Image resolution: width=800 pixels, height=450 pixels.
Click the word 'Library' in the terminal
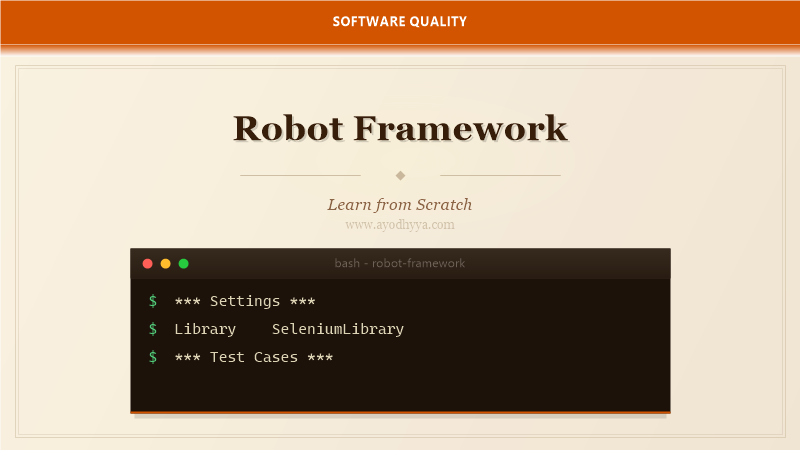(x=205, y=329)
